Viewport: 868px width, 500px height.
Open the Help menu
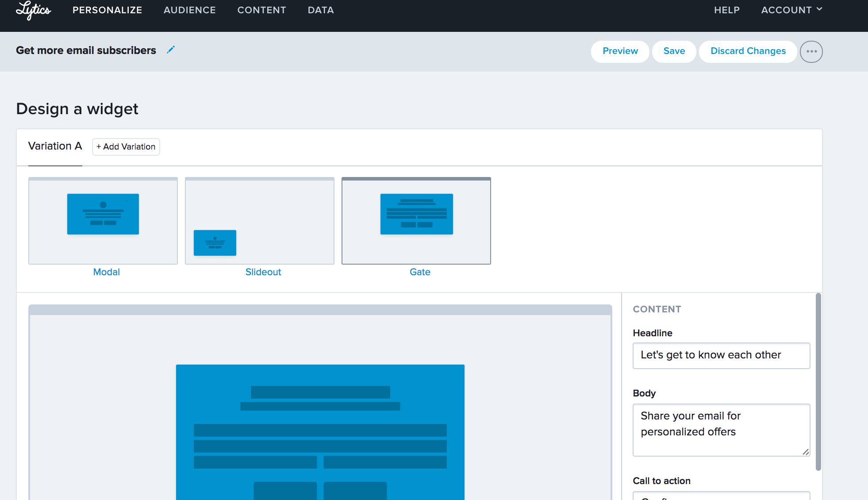(x=727, y=10)
